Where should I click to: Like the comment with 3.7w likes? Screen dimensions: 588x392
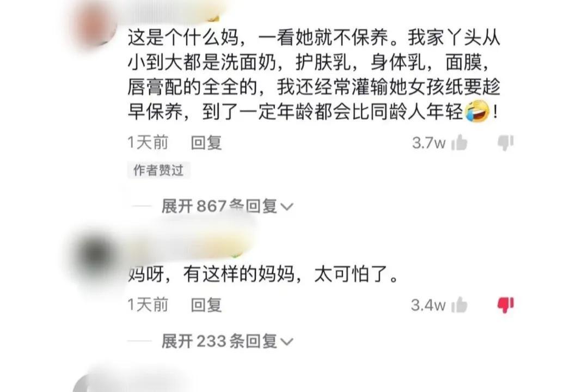459,143
